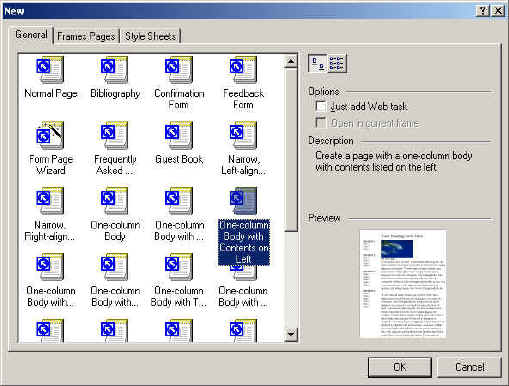
Task: Open the Frames Pages tab
Action: click(x=86, y=36)
